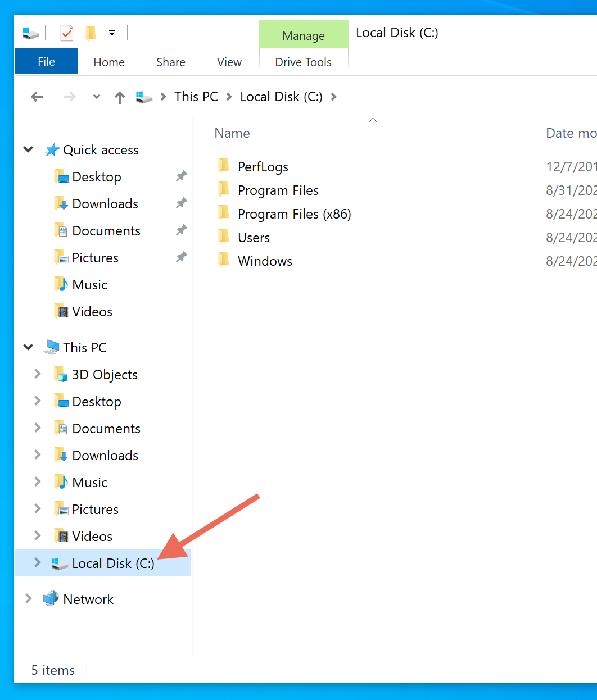Expand the Downloads node under This PC
This screenshot has width=597, height=700.
[x=38, y=454]
